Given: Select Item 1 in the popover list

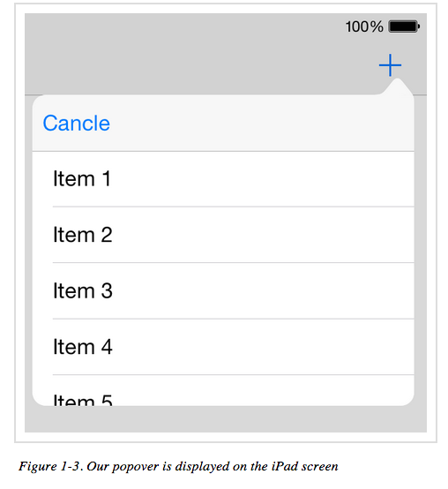Looking at the screenshot, I should tap(223, 179).
